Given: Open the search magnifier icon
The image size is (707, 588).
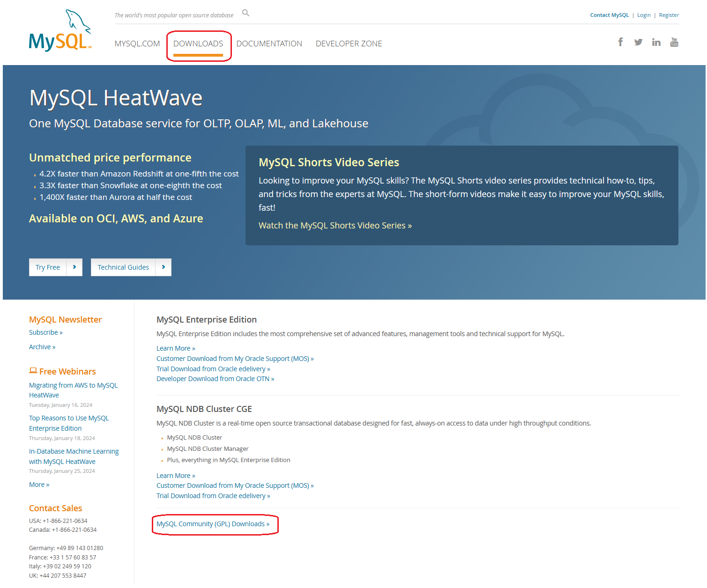Looking at the screenshot, I should click(x=246, y=13).
